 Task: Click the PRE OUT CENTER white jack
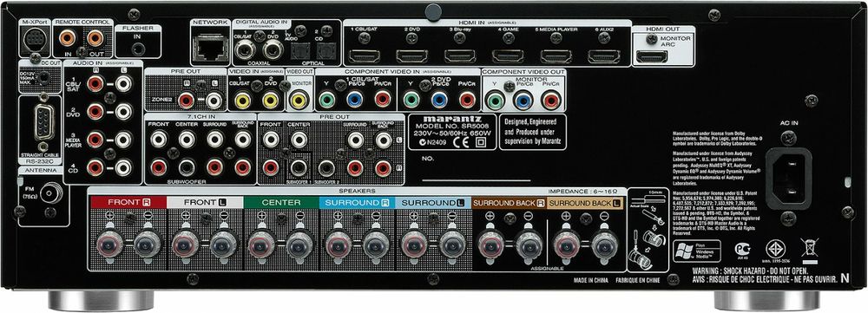pyautogui.click(x=299, y=140)
